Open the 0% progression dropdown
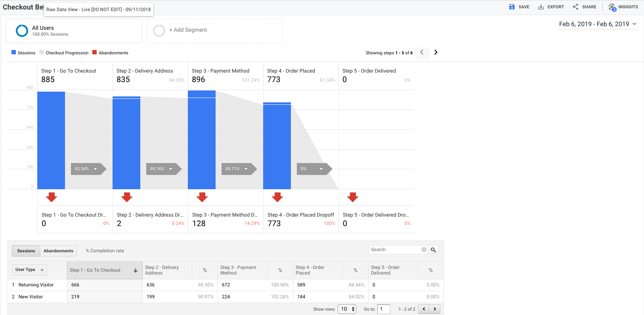This screenshot has width=644, height=315. pos(314,169)
